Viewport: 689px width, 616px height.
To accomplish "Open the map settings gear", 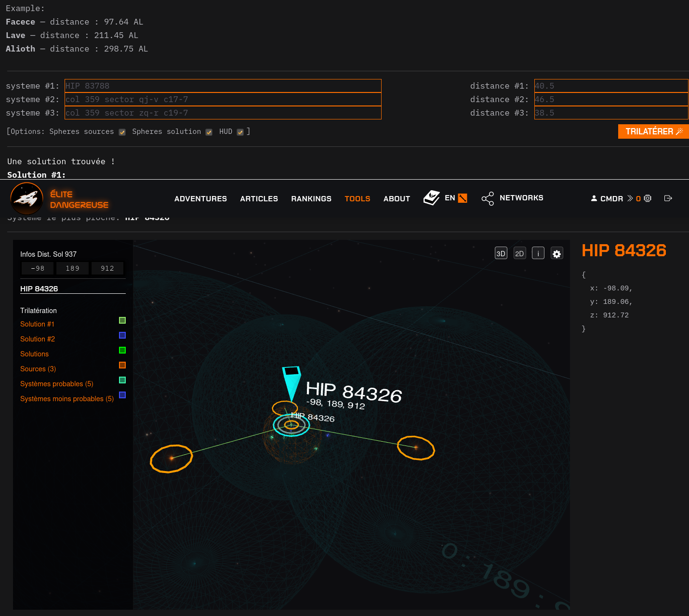I will tap(557, 254).
